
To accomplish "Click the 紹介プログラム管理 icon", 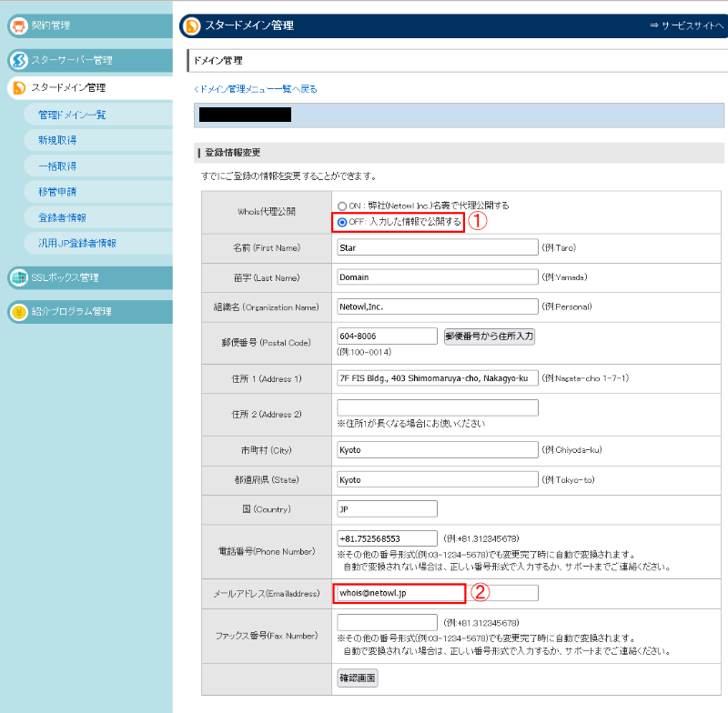I will 18,312.
